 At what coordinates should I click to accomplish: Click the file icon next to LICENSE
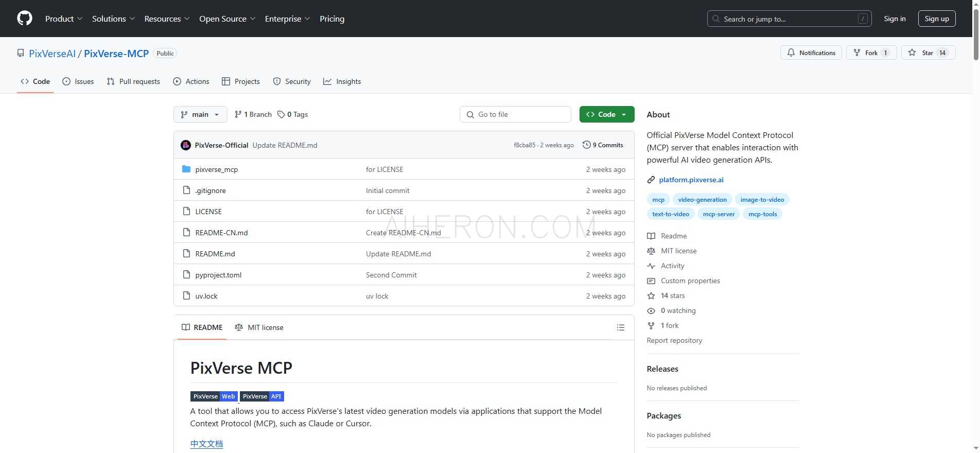pyautogui.click(x=186, y=211)
